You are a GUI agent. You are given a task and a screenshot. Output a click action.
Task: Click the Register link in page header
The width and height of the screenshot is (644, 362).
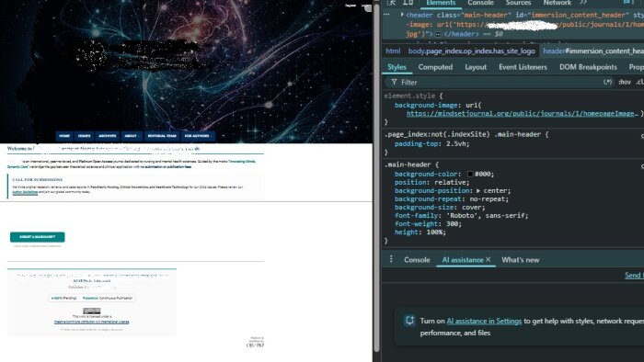pyautogui.click(x=351, y=6)
